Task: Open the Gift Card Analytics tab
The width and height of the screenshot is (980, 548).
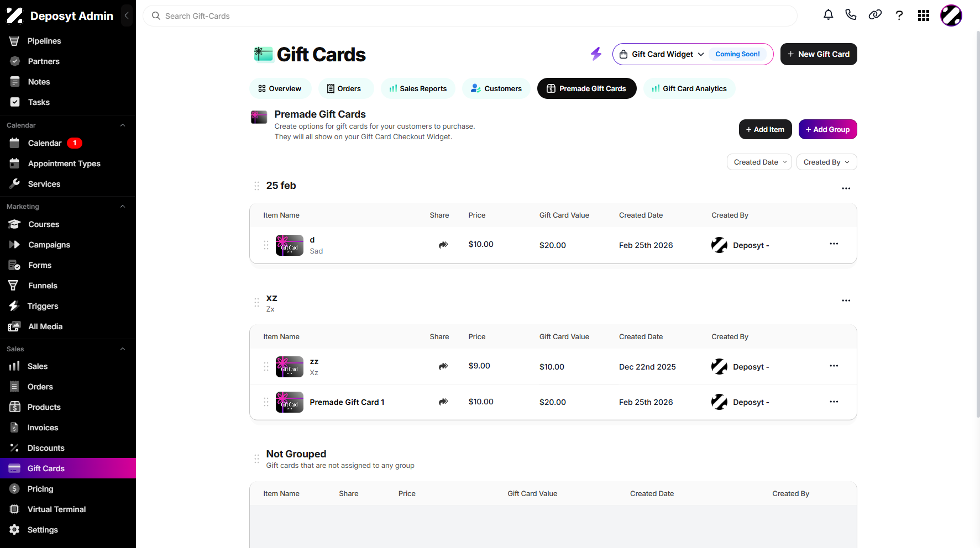Action: click(689, 88)
